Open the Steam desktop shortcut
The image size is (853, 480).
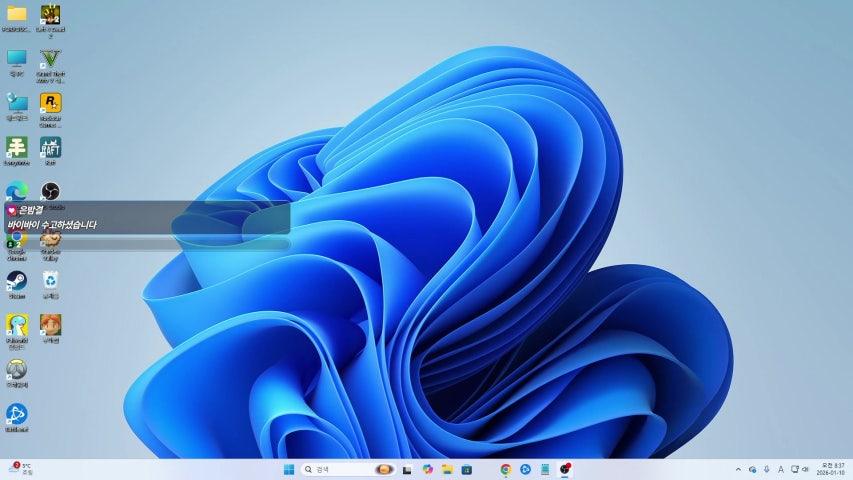(x=17, y=280)
